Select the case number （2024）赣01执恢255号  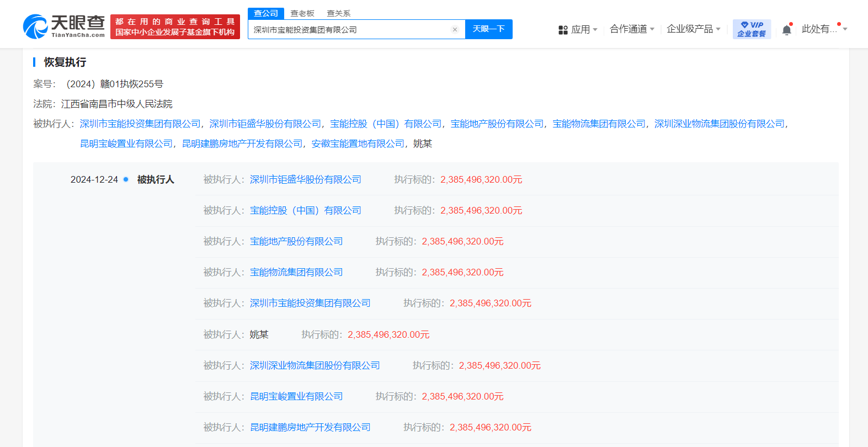[x=115, y=84]
